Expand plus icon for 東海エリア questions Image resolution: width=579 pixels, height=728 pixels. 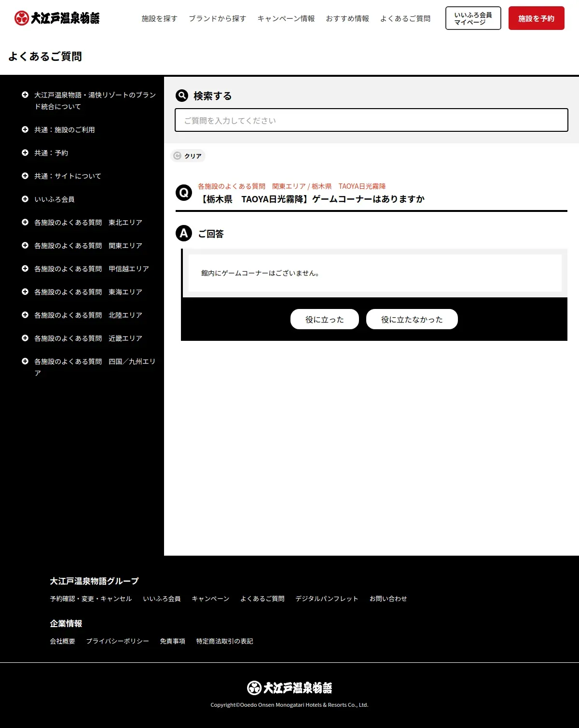25,292
